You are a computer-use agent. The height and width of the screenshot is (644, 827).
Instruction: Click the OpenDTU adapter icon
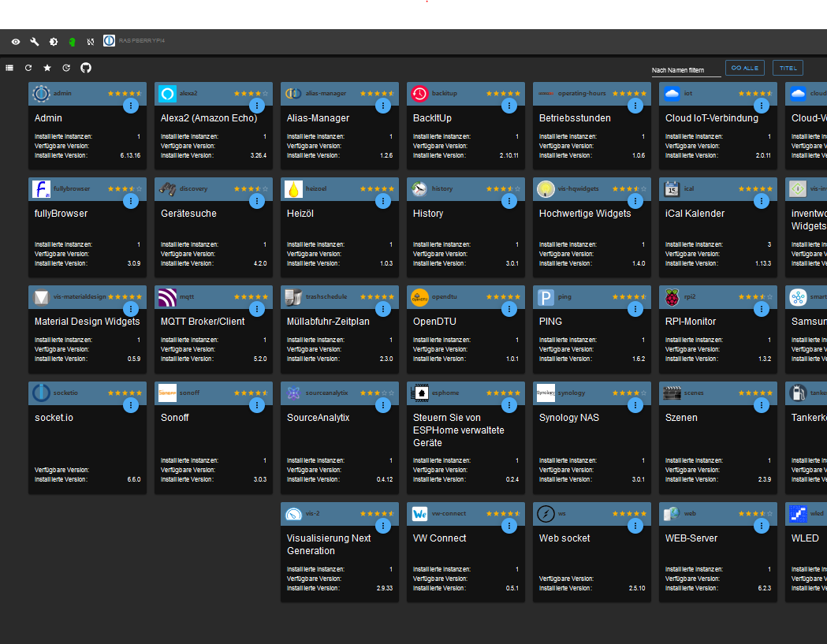[420, 297]
